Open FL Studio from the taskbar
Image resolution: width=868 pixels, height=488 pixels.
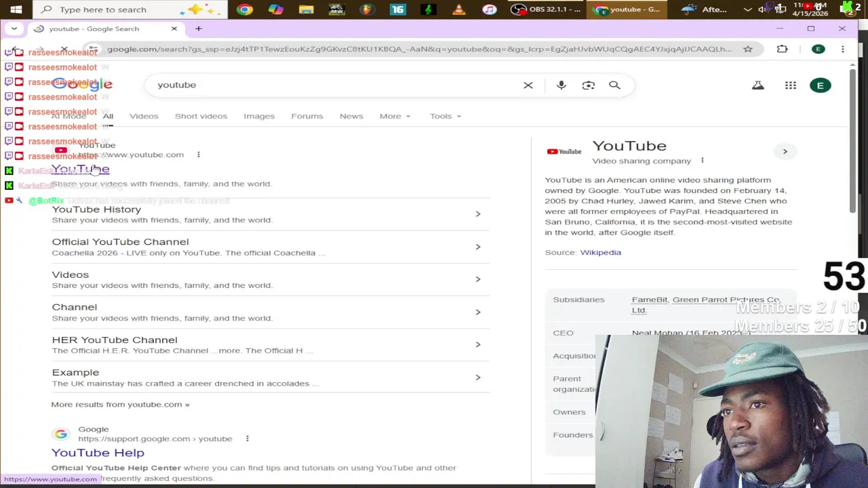[367, 9]
